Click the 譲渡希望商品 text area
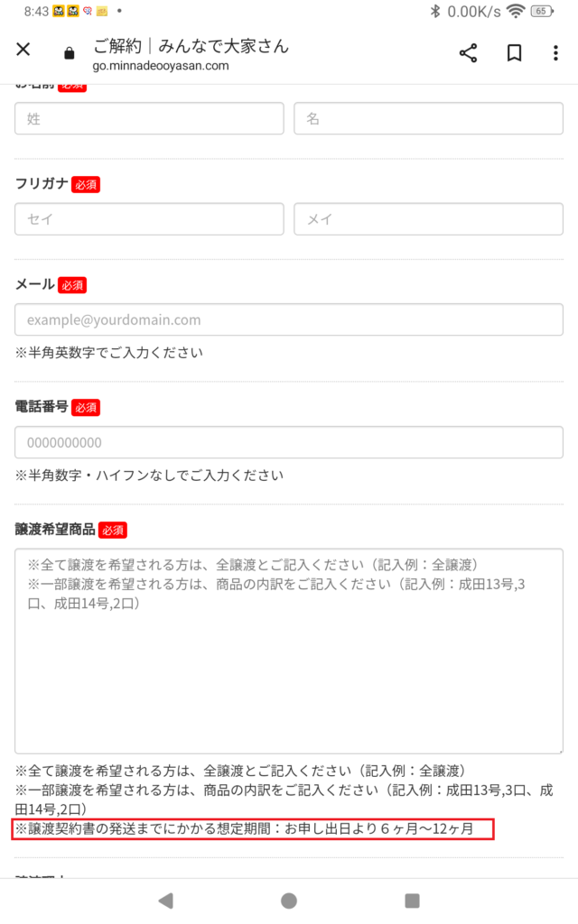This screenshot has height=924, width=578. coord(289,650)
